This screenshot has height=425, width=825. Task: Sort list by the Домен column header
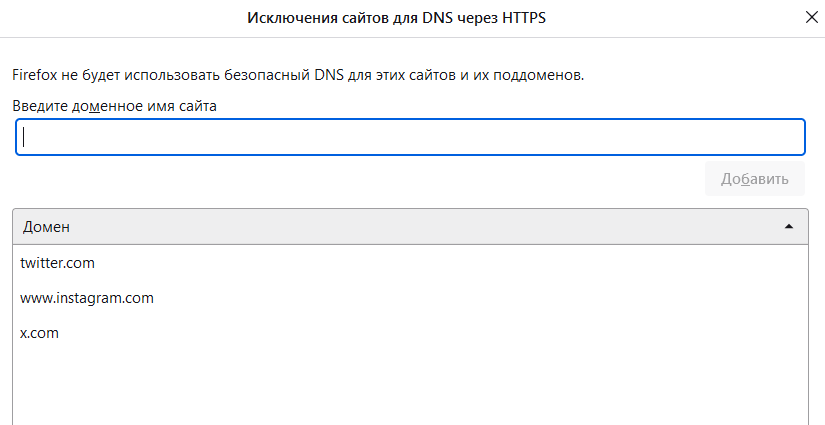tap(410, 227)
